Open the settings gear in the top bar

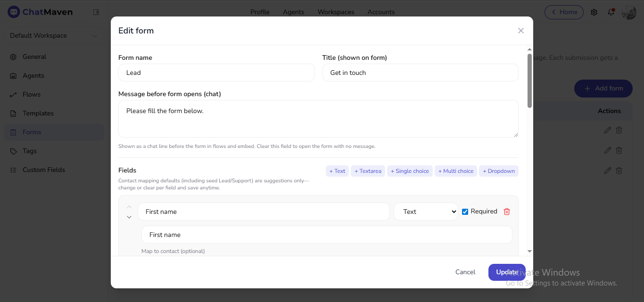pos(594,12)
